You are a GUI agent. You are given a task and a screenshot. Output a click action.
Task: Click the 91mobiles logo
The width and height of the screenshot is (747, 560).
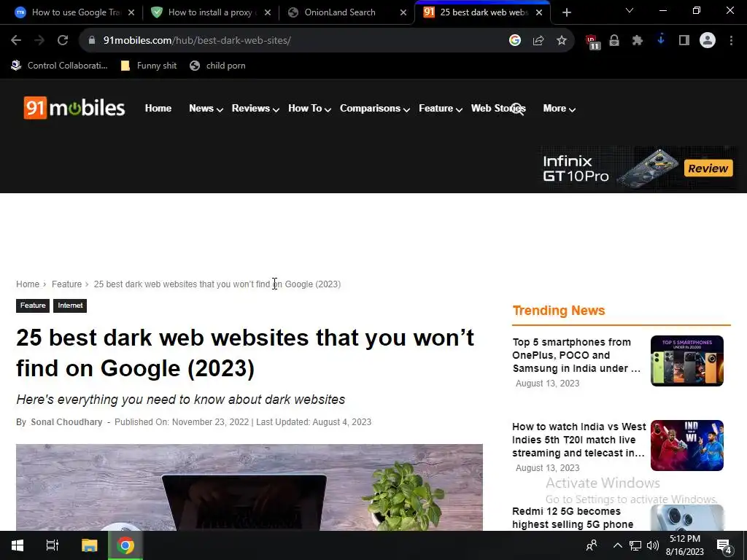point(74,108)
